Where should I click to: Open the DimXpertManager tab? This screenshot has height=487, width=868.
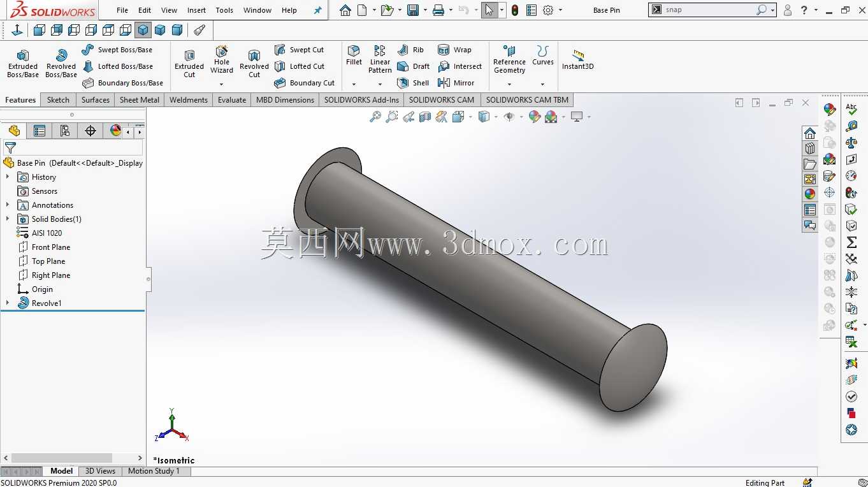pos(90,131)
